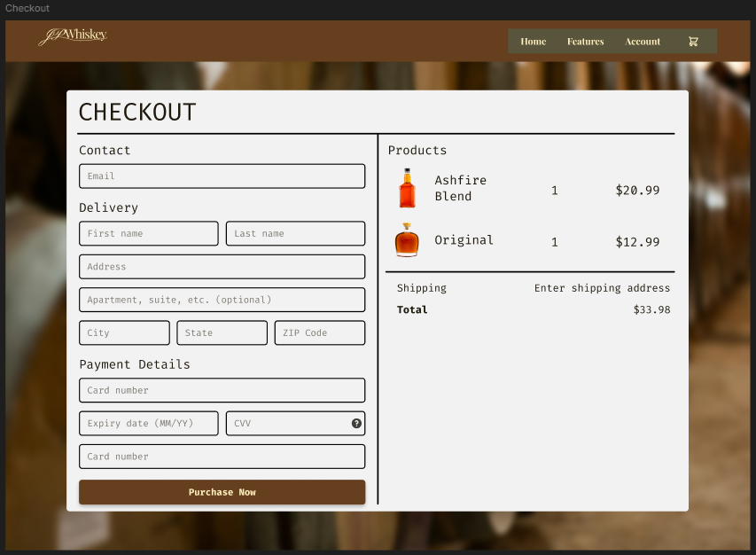Click the Original product name
756x555 pixels.
(464, 240)
